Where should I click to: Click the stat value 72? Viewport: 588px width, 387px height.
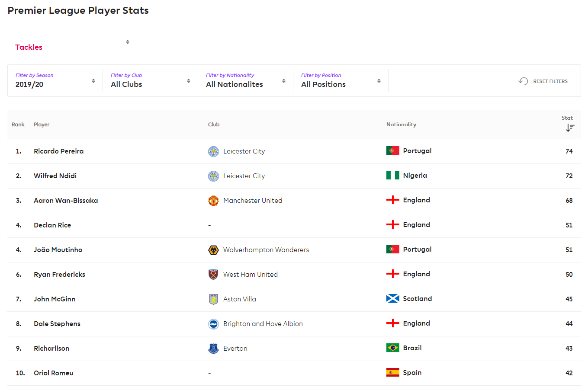coord(569,176)
